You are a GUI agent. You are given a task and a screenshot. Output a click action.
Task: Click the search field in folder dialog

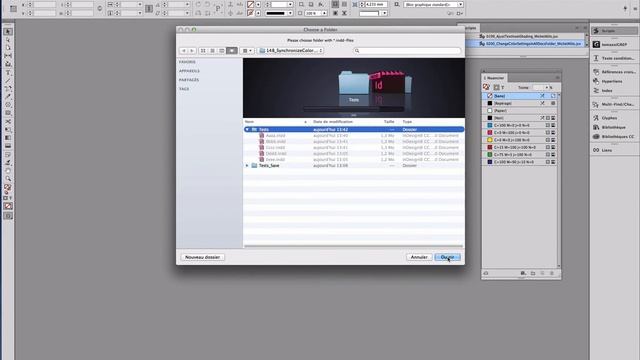point(407,51)
